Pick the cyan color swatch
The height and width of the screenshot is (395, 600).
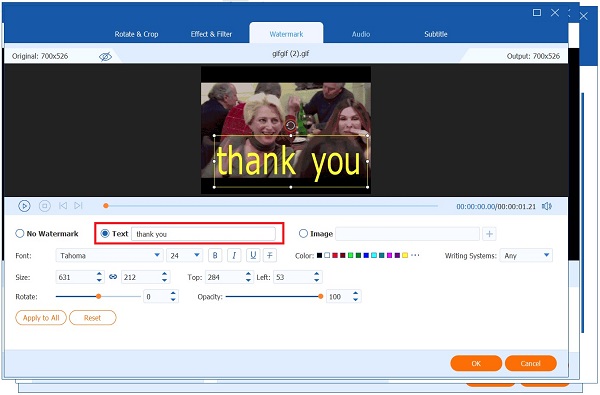(374, 255)
